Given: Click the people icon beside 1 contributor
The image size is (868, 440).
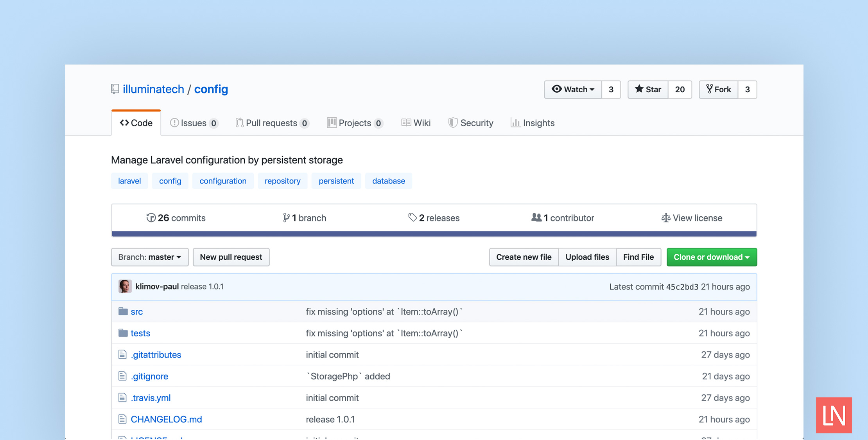Looking at the screenshot, I should 536,217.
